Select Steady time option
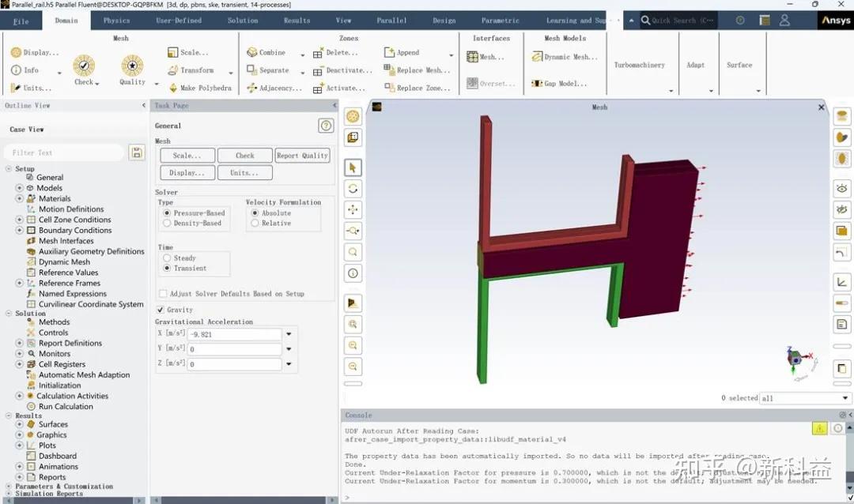 click(179, 258)
